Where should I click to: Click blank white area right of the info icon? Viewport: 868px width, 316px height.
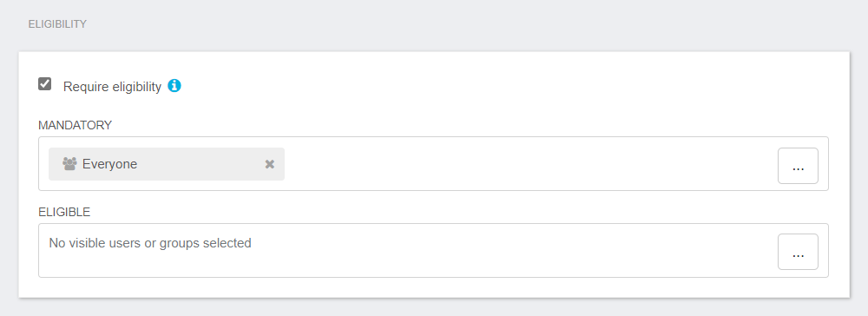click(498, 86)
